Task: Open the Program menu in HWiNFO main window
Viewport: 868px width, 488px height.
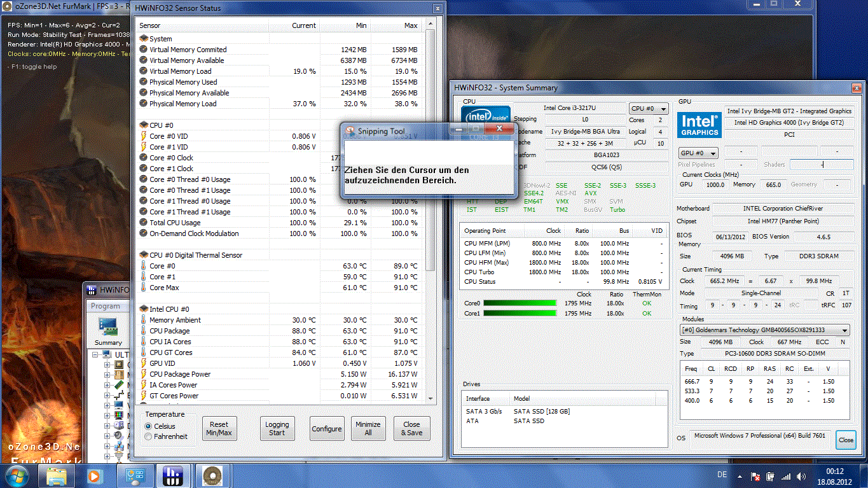Action: pos(105,306)
